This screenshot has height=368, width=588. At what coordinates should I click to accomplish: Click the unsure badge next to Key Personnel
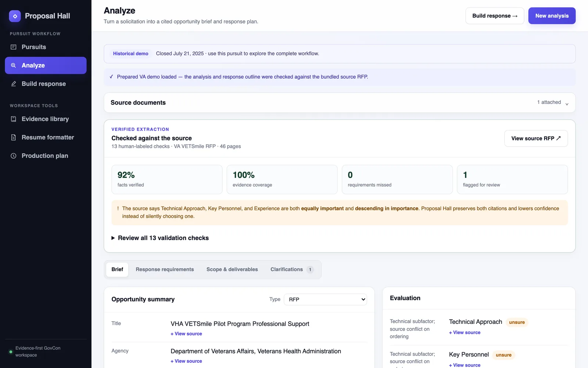point(503,355)
